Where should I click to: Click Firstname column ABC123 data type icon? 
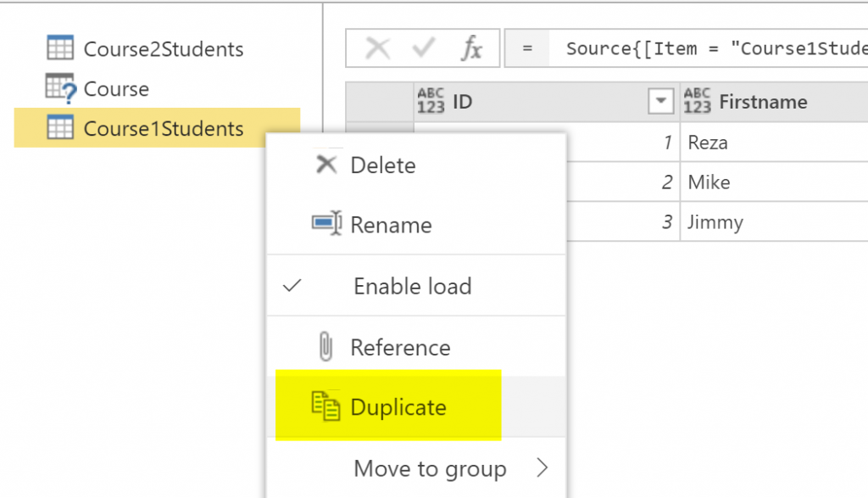[697, 102]
